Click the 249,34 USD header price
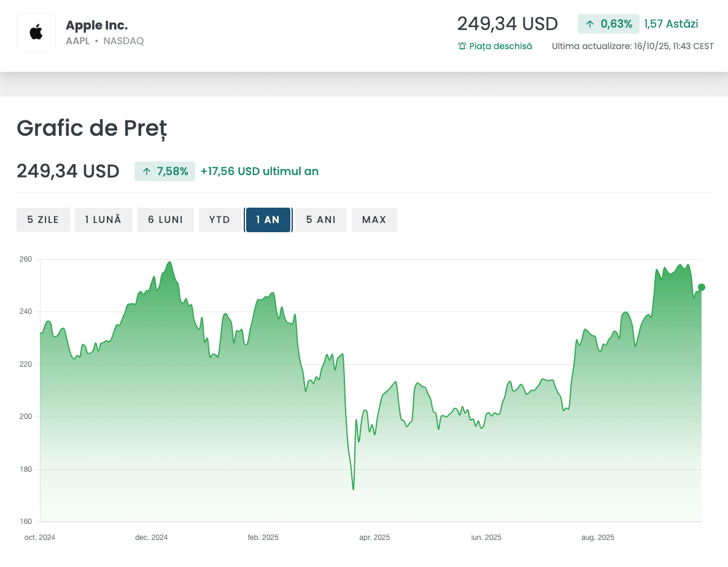Viewport: 728px width, 567px height. click(x=508, y=24)
